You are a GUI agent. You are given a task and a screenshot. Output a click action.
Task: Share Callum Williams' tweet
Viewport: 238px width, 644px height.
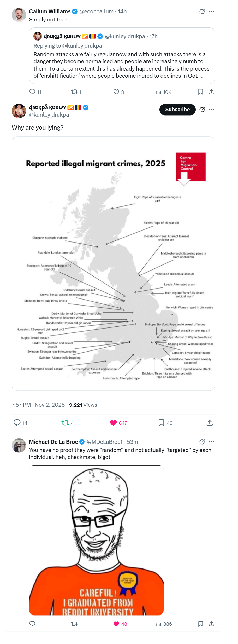[212, 92]
